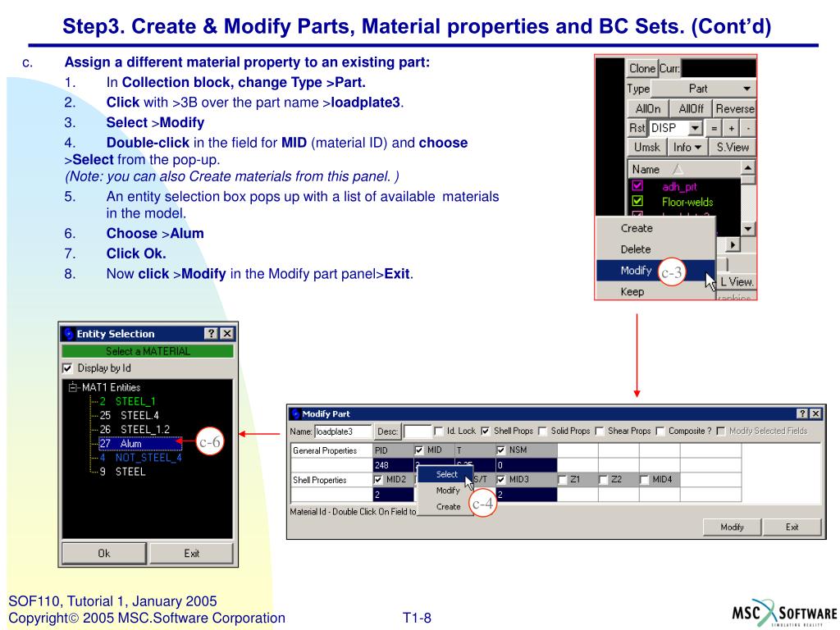This screenshot has height=630, width=840.
Task: Click the parts list scroll-up arrow
Action: pyautogui.click(x=748, y=167)
